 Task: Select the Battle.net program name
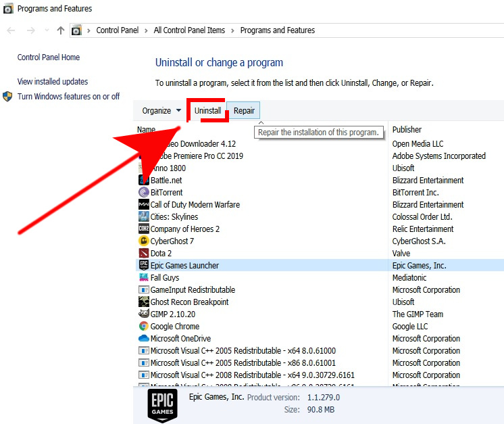tap(166, 180)
